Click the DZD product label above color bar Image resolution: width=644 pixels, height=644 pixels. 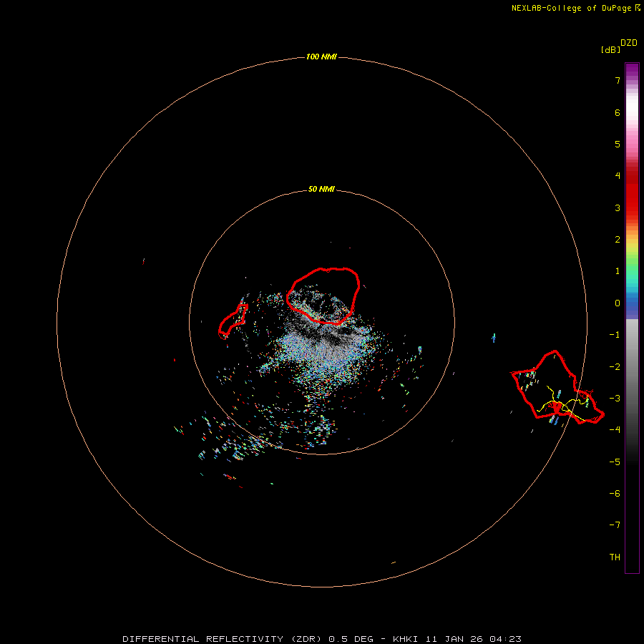(x=629, y=43)
